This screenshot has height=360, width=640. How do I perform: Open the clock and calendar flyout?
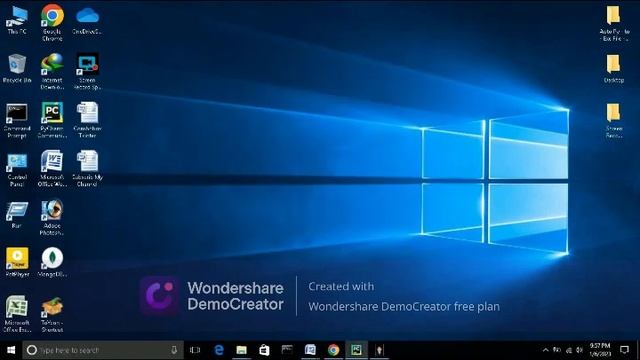(x=600, y=350)
